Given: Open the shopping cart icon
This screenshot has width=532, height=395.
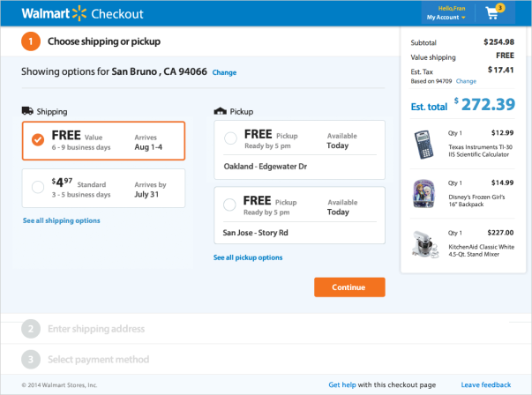Looking at the screenshot, I should 492,13.
